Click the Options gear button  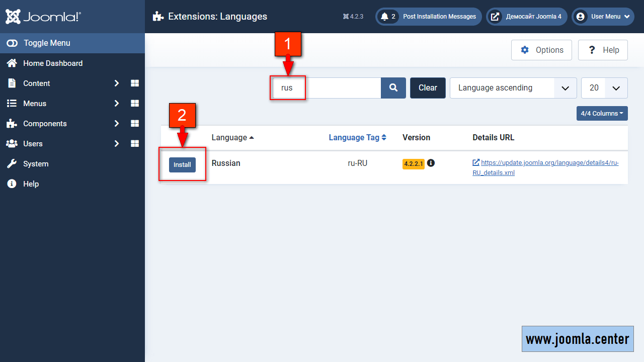coord(541,50)
